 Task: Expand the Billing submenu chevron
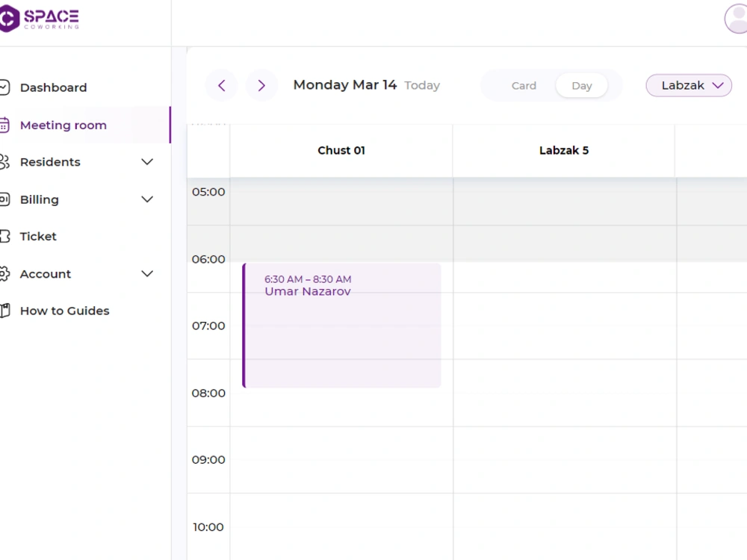click(x=147, y=199)
